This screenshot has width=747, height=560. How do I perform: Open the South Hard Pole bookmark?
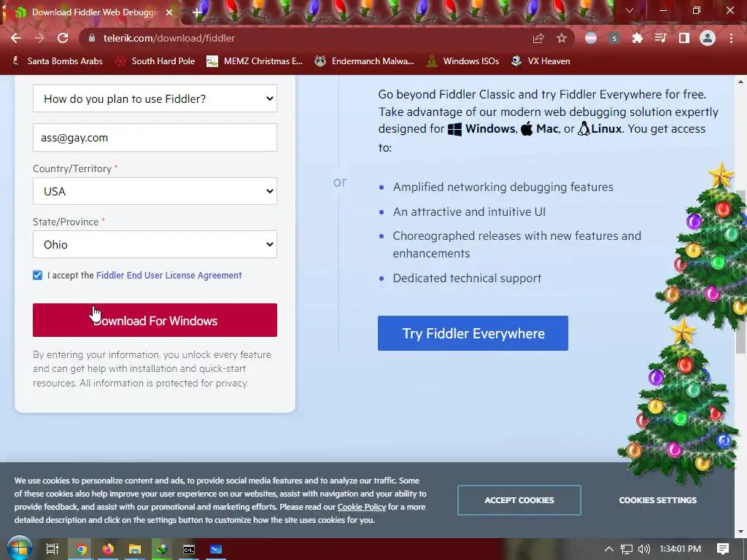click(x=155, y=61)
